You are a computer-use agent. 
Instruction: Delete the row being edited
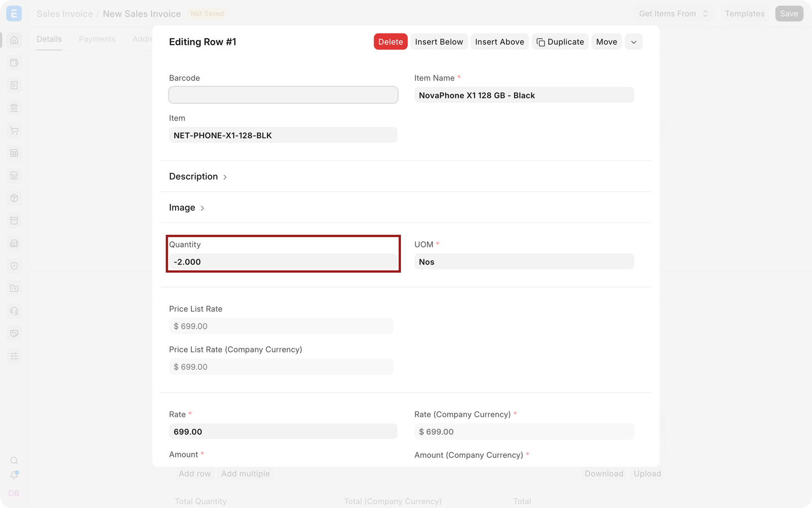tap(391, 42)
